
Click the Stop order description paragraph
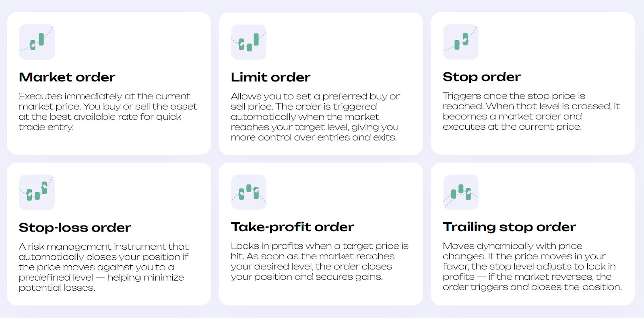pos(531,111)
